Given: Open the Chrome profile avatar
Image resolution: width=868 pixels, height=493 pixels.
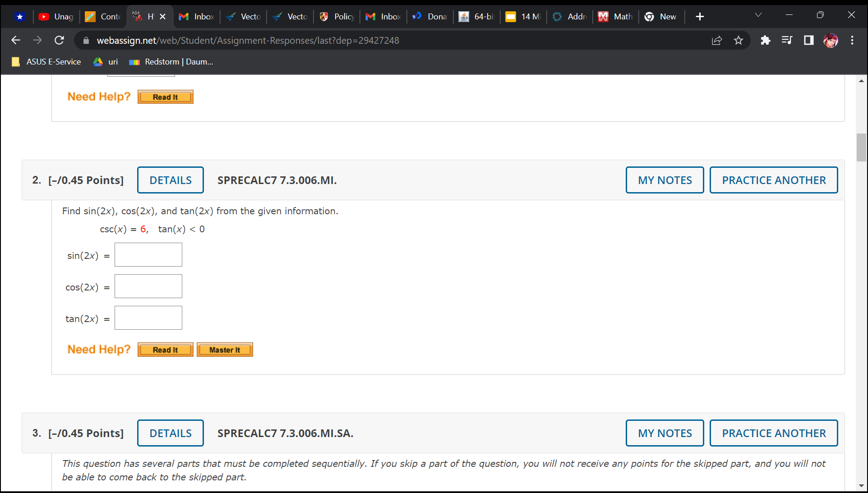Looking at the screenshot, I should [x=831, y=41].
